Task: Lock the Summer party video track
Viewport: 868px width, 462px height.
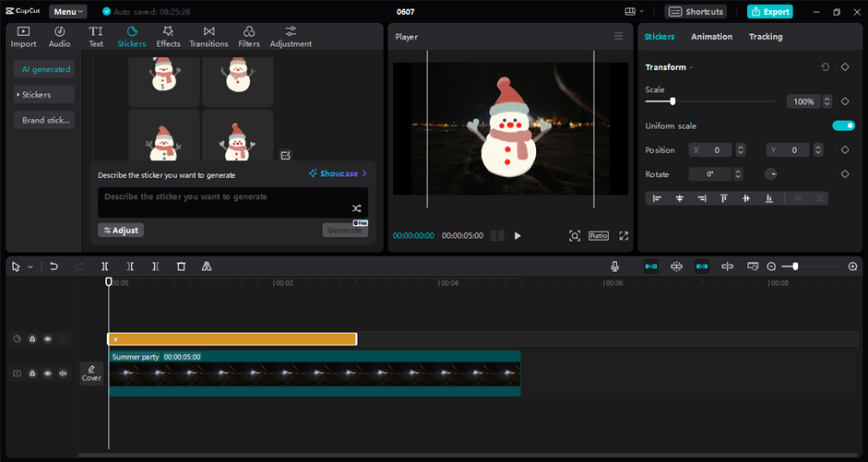Action: [x=32, y=373]
